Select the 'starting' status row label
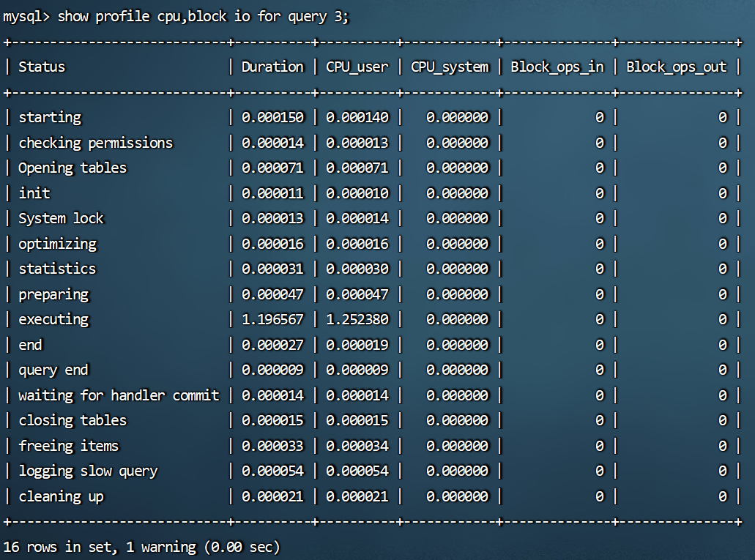This screenshot has width=755, height=560. click(x=50, y=117)
